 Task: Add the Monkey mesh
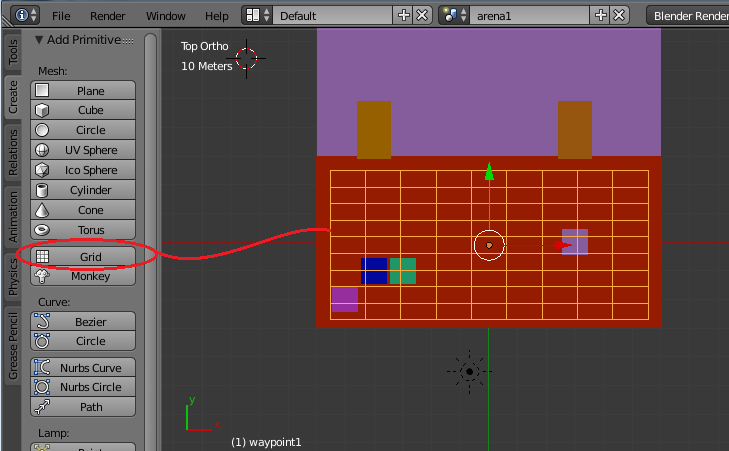click(x=83, y=277)
